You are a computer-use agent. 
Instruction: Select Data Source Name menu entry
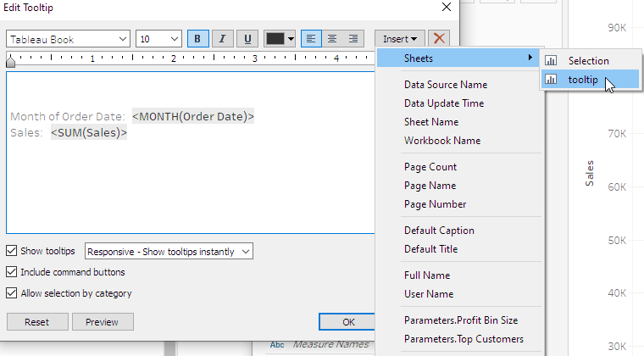(445, 85)
